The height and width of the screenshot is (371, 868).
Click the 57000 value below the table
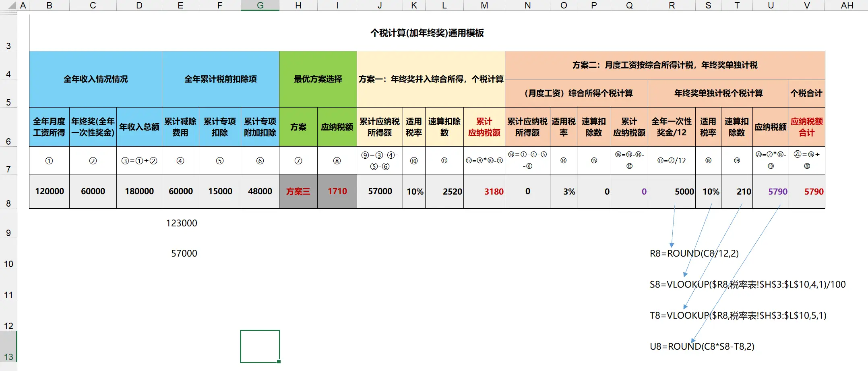(x=184, y=253)
